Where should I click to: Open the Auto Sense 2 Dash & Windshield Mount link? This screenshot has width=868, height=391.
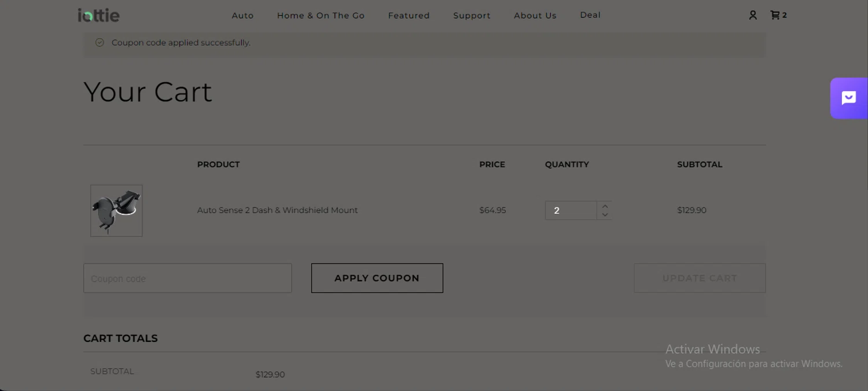(x=277, y=210)
